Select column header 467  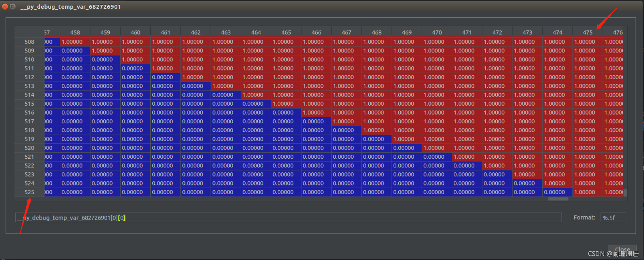(x=347, y=32)
